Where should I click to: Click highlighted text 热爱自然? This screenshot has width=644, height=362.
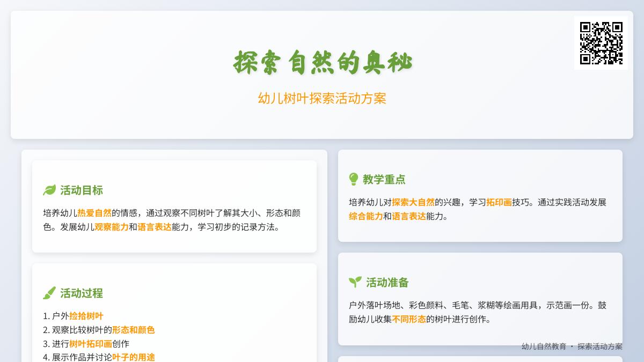pyautogui.click(x=94, y=213)
